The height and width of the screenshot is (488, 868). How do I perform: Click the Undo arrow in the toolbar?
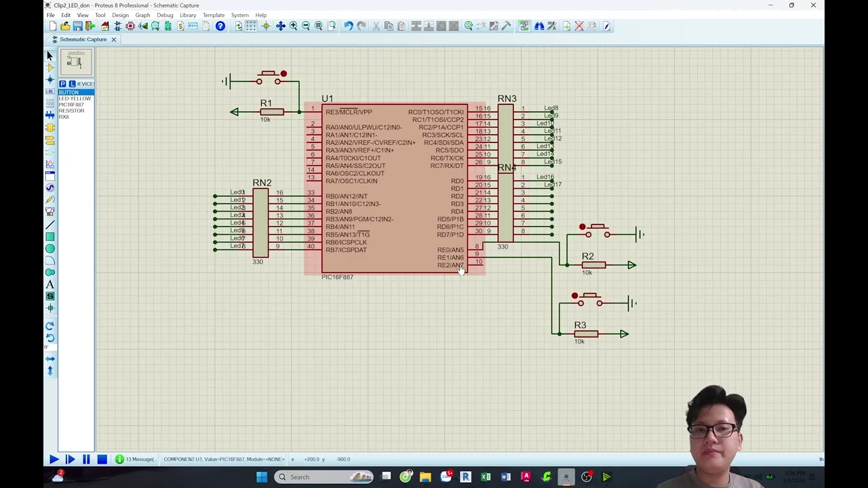click(x=348, y=26)
